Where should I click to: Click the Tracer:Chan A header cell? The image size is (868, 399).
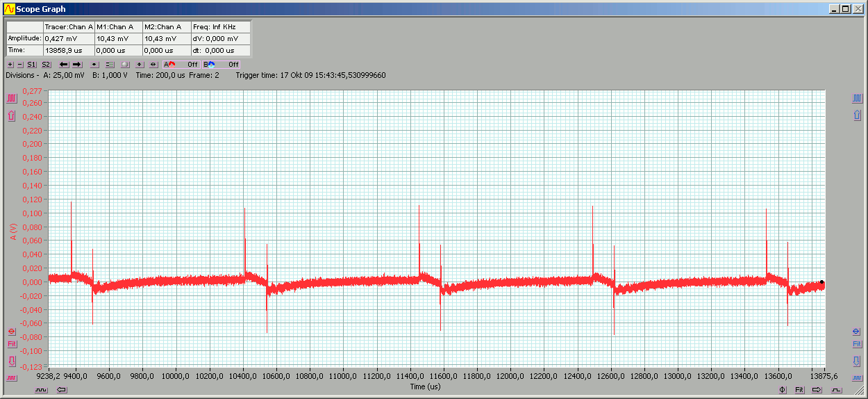(69, 26)
